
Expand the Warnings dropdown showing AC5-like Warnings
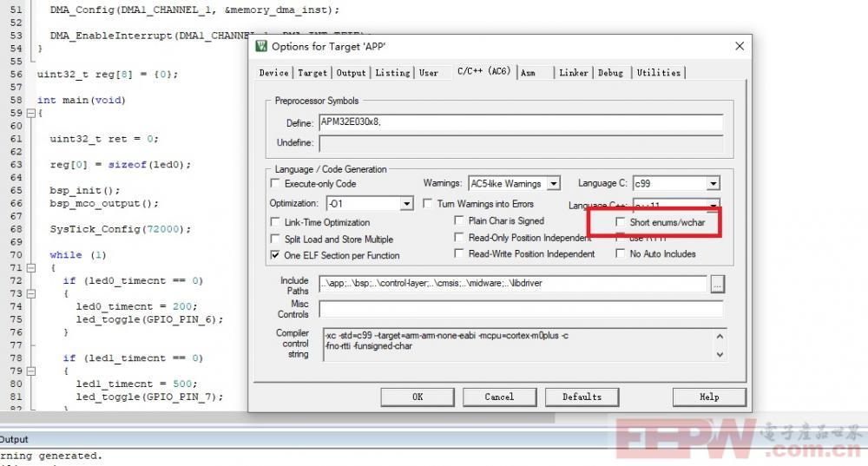[x=553, y=184]
